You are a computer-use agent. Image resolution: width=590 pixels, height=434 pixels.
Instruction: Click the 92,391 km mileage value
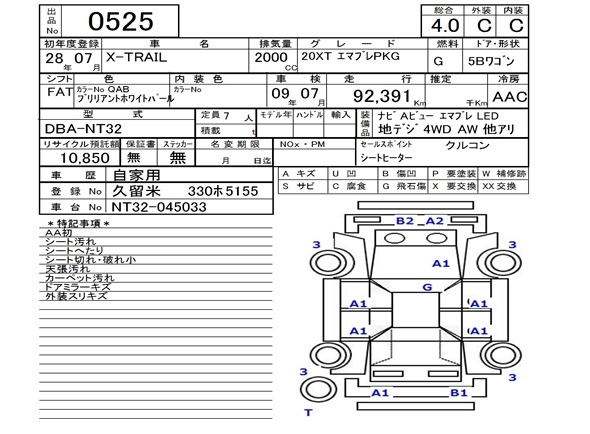(382, 96)
